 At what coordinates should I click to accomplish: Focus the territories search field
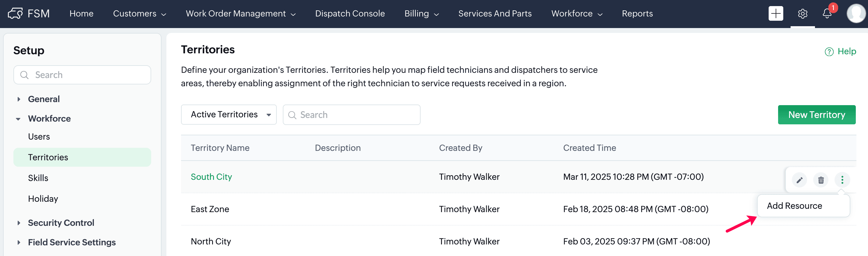coord(351,115)
